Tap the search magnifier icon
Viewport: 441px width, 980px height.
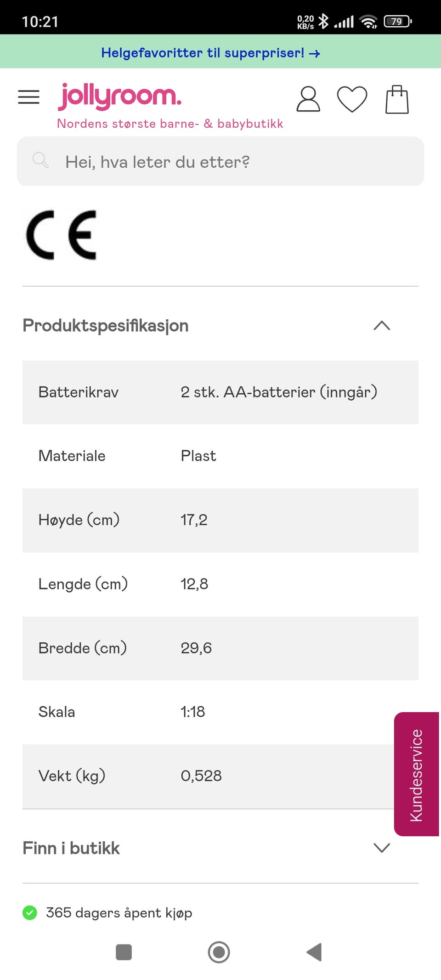pyautogui.click(x=40, y=161)
